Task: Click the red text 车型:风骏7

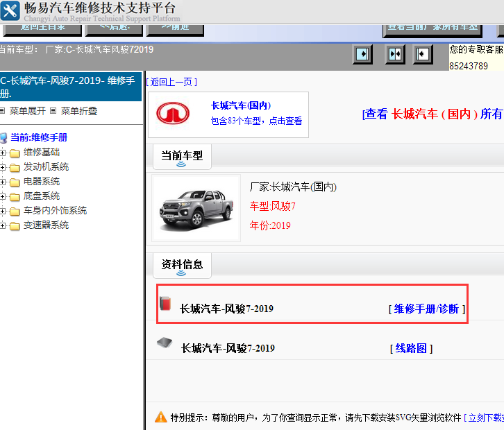Action: tap(273, 206)
